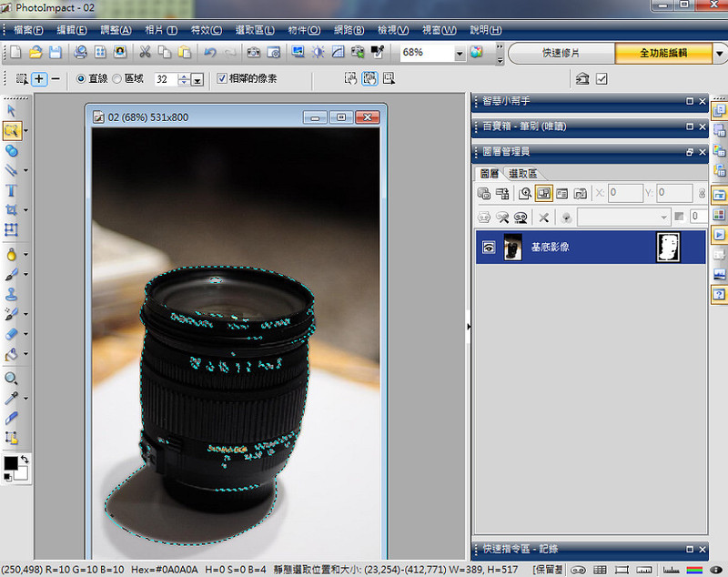
Task: Select the Transform tool
Action: [12, 229]
